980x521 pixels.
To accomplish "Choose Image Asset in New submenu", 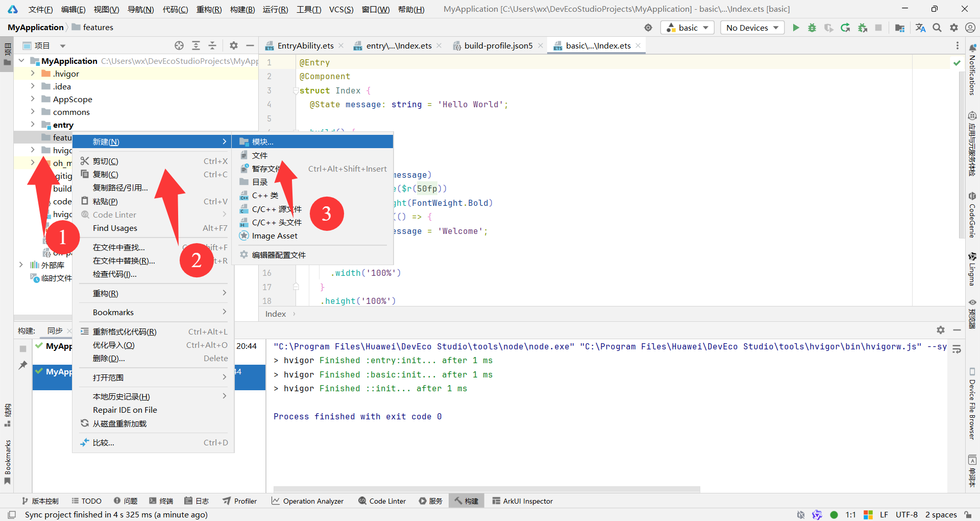I will pyautogui.click(x=312, y=235).
